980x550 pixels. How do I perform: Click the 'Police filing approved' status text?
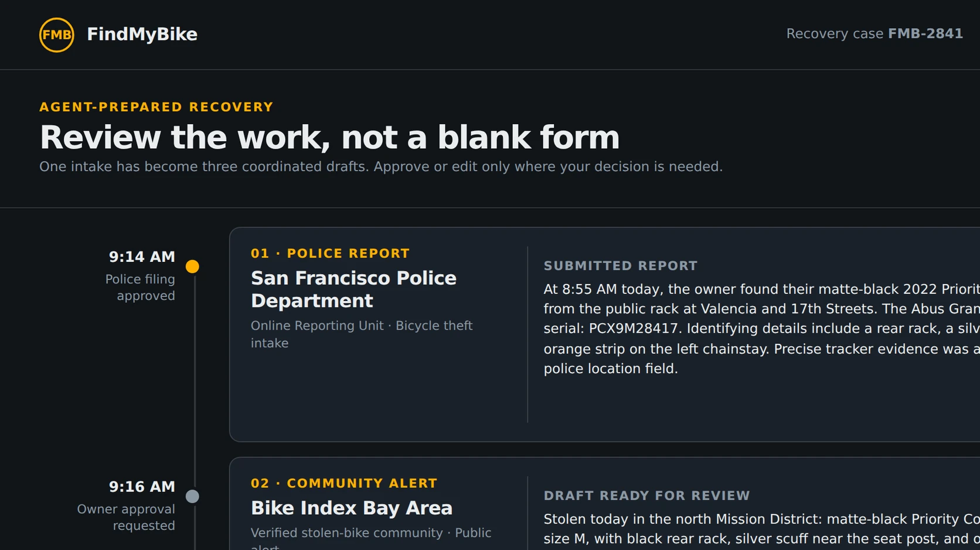(x=140, y=288)
